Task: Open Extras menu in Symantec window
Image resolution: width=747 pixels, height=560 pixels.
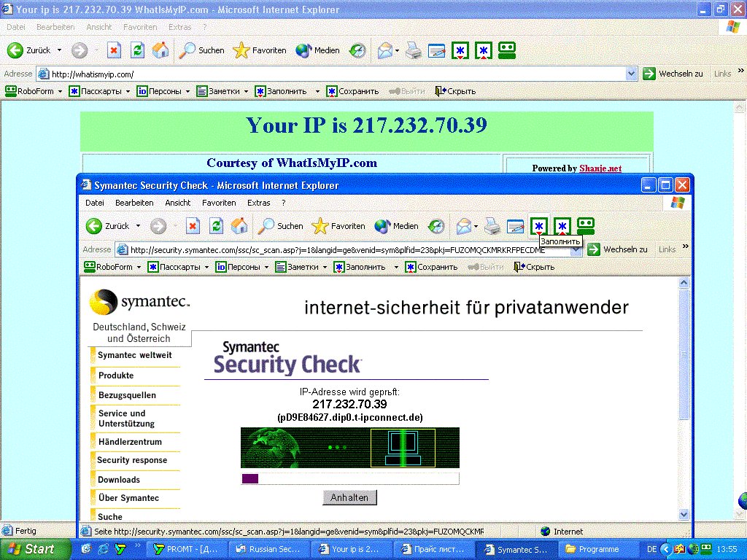Action: click(x=259, y=203)
